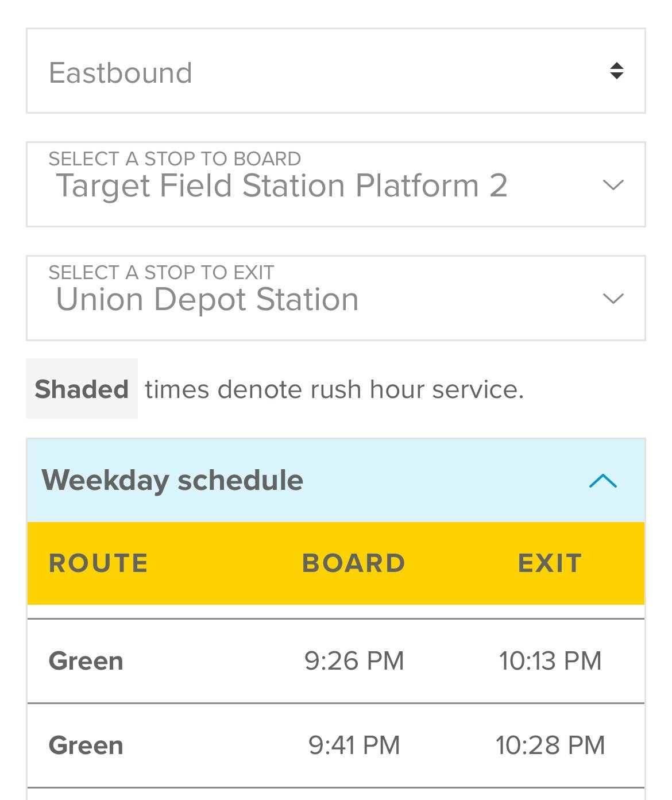The height and width of the screenshot is (800, 672).
Task: Select the Green route boarding at 9:41 PM
Action: pos(86,745)
